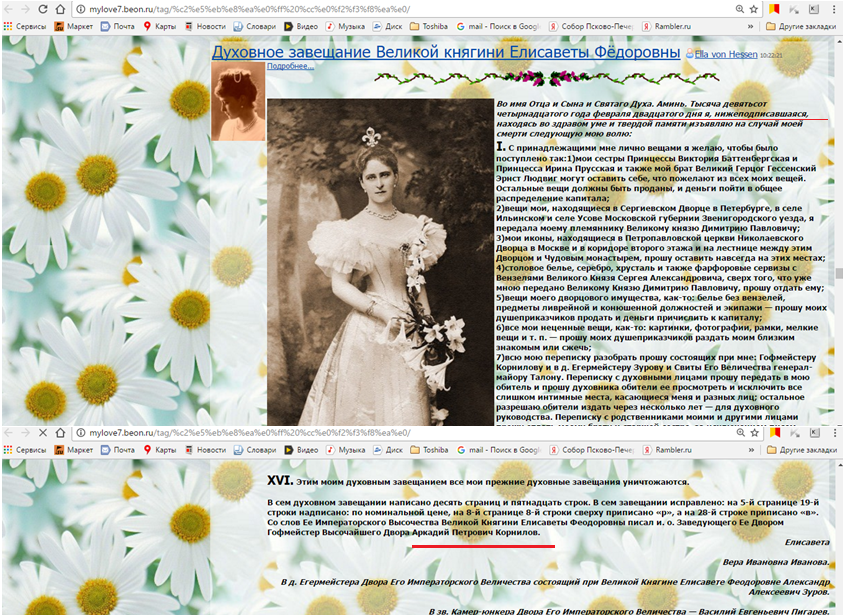This screenshot has height=615, width=843.
Task: Open site info icon in lower address bar
Action: pos(80,432)
